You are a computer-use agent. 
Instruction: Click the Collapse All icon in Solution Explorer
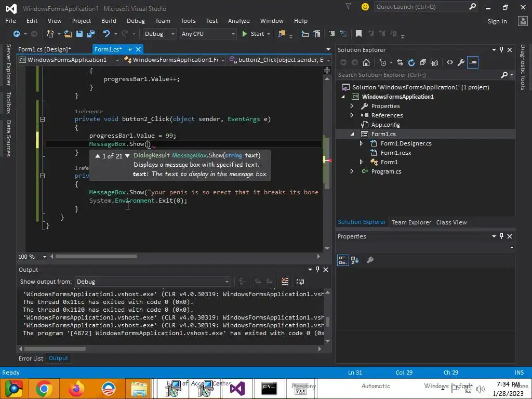click(x=423, y=62)
